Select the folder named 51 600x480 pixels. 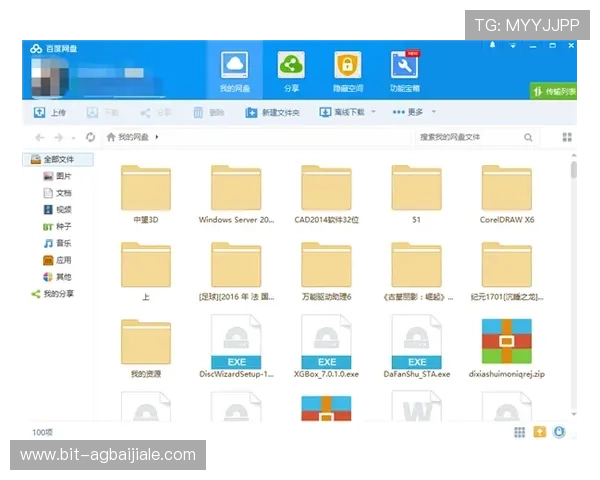(416, 194)
